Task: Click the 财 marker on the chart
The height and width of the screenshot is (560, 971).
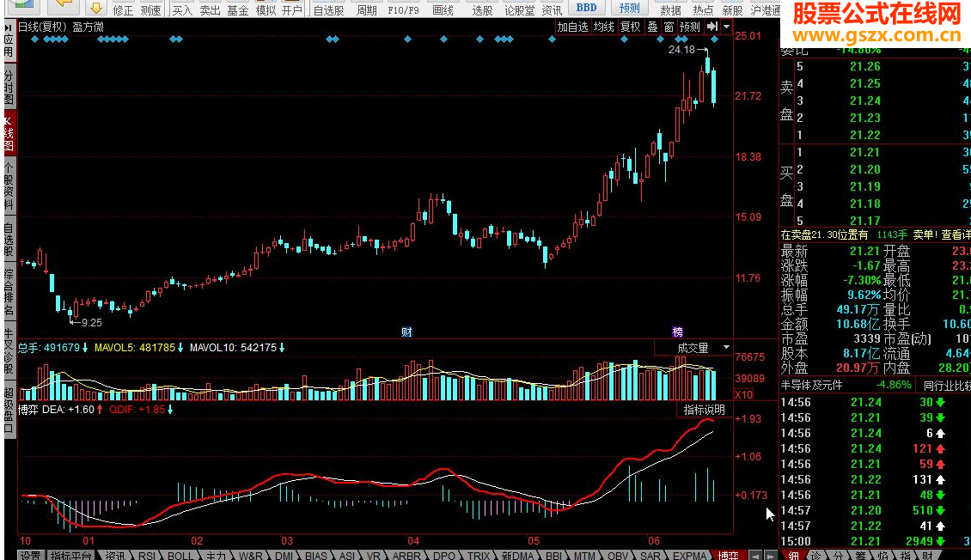Action: 406,332
